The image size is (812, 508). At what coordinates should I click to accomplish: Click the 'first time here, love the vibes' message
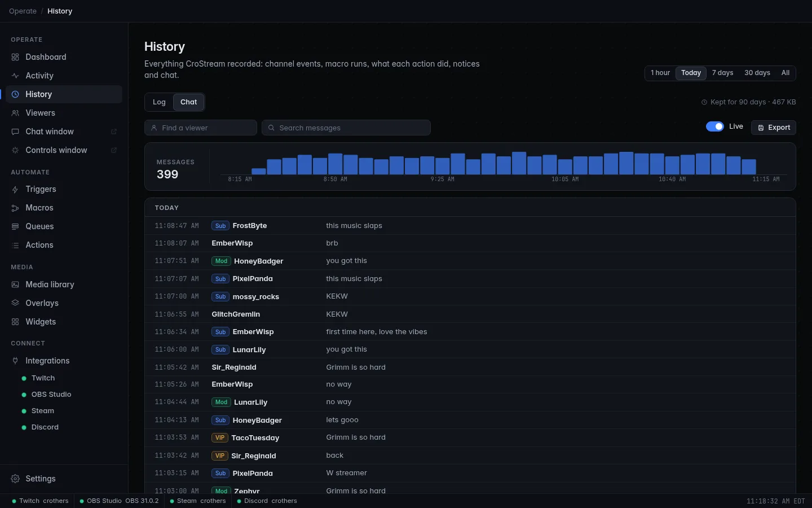377,332
